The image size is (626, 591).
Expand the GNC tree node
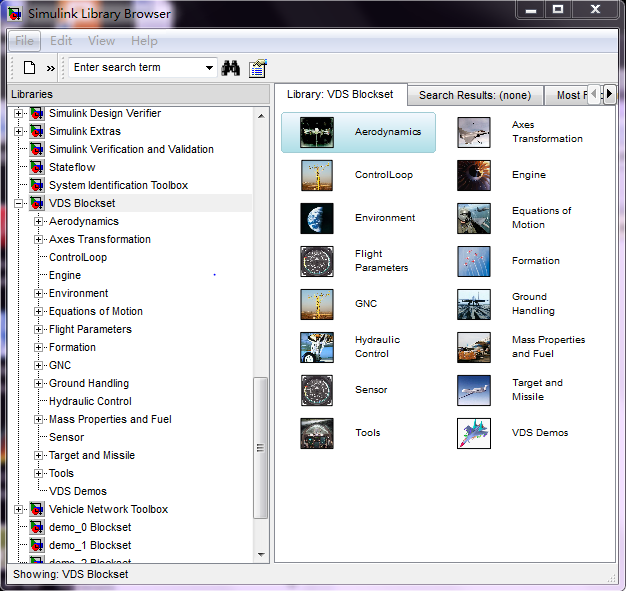(x=38, y=365)
